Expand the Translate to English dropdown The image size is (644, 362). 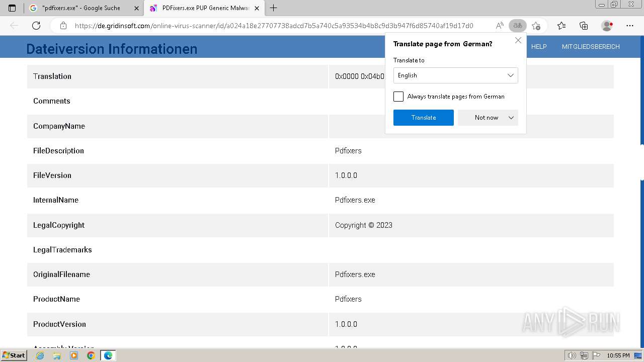point(455,75)
